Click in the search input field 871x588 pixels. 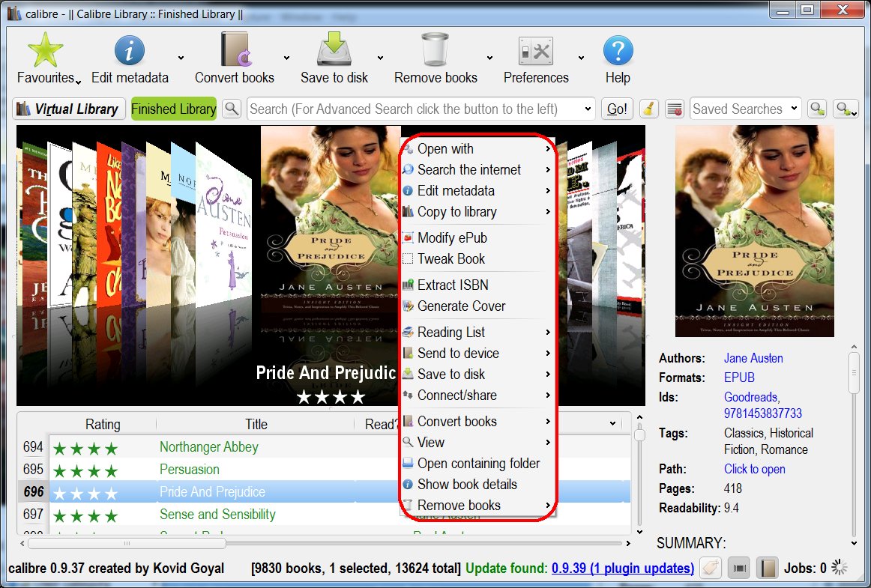pos(414,109)
